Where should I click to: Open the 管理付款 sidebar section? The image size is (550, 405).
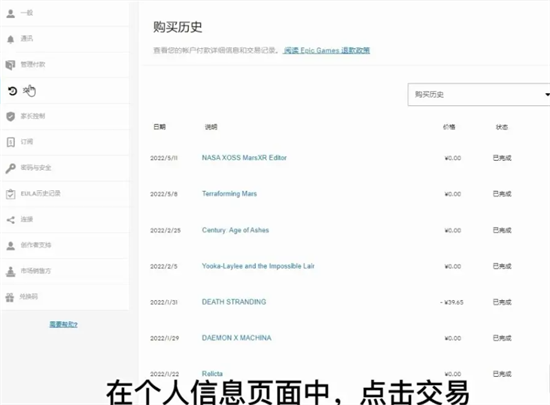(x=65, y=65)
